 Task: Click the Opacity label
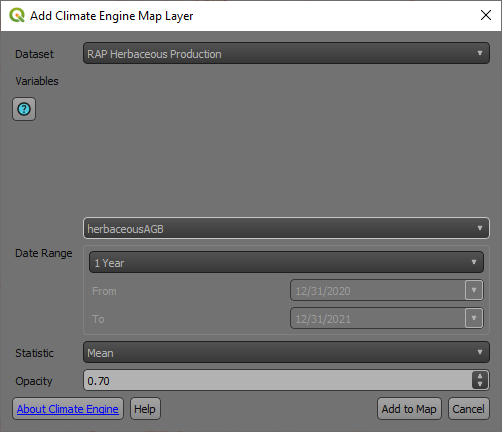click(34, 381)
